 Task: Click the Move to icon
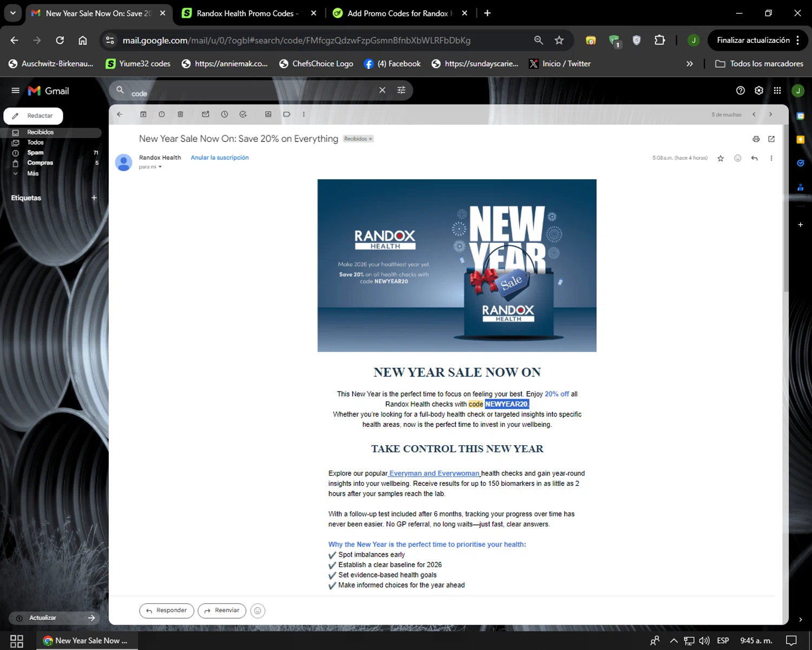click(268, 114)
